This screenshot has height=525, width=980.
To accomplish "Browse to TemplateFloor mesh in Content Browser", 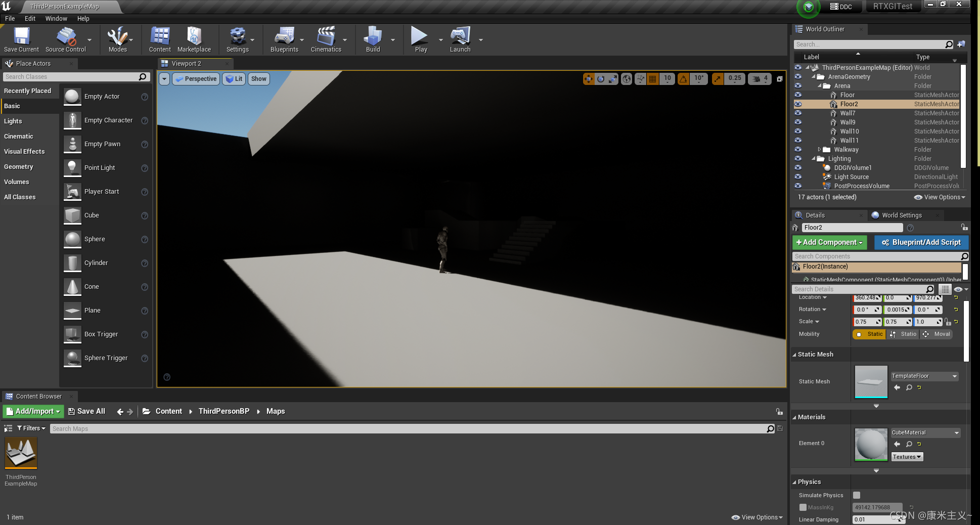I will [x=909, y=387].
